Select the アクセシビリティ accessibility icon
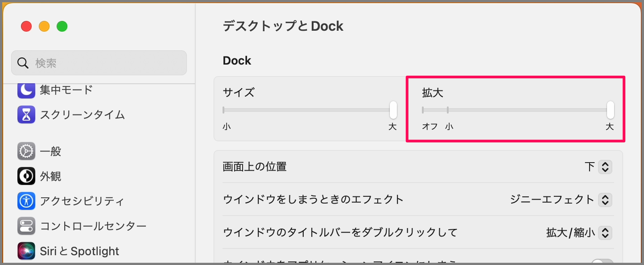The image size is (644, 265). pyautogui.click(x=26, y=201)
